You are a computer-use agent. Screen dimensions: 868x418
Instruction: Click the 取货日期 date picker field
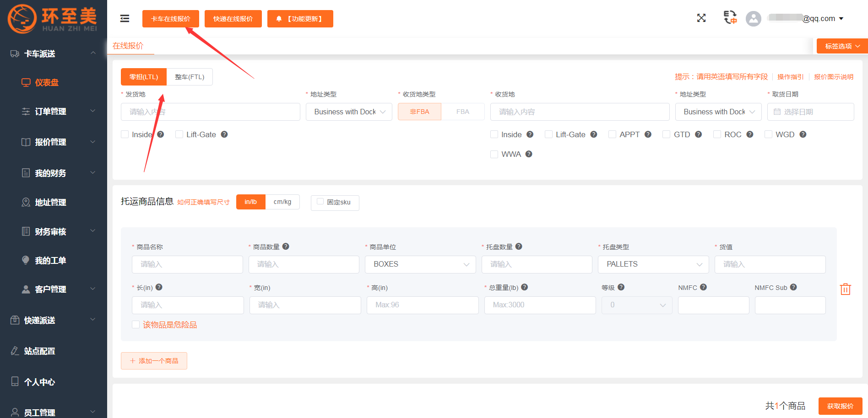pos(810,112)
